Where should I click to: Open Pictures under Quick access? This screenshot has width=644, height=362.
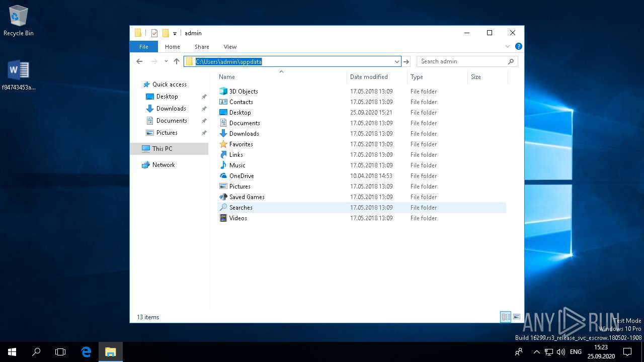click(167, 133)
